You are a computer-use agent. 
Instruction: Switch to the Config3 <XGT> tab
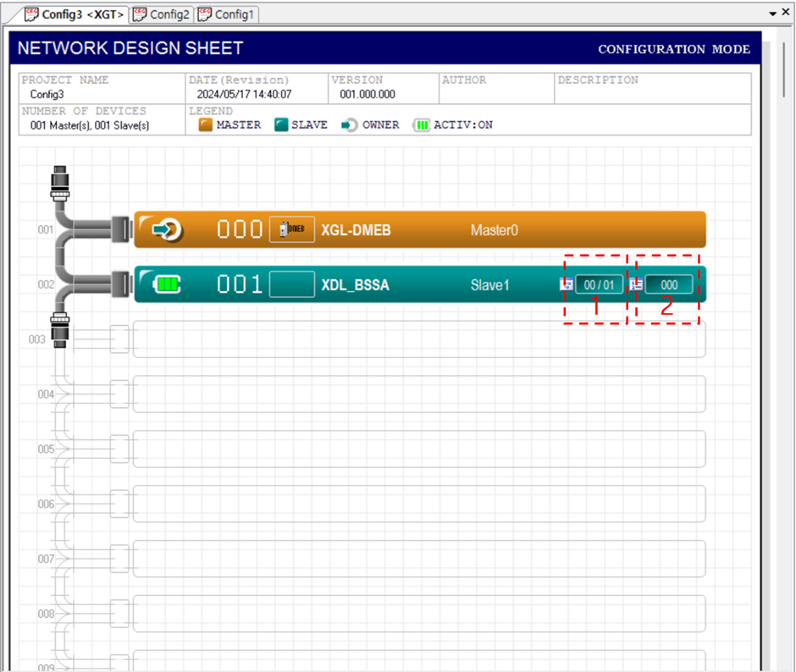(75, 14)
